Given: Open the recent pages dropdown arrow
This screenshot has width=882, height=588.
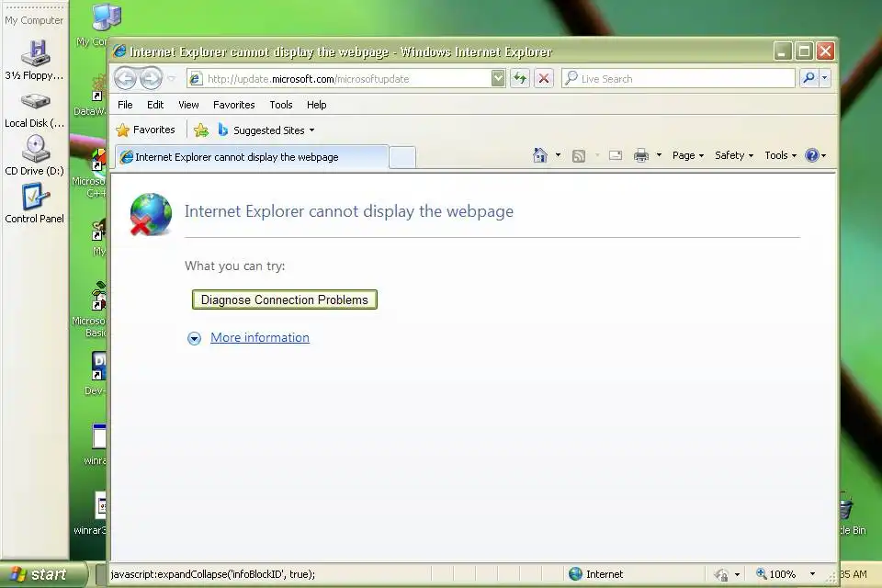Looking at the screenshot, I should pyautogui.click(x=172, y=79).
